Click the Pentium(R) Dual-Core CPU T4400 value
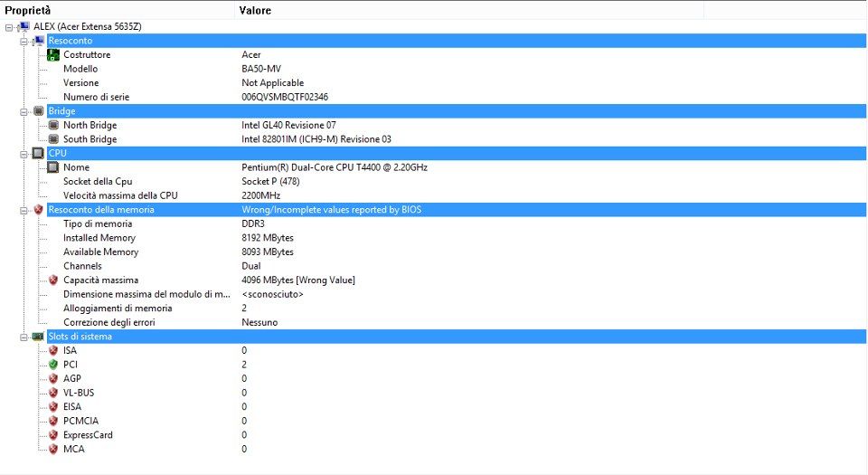This screenshot has height=475, width=868. 335,167
